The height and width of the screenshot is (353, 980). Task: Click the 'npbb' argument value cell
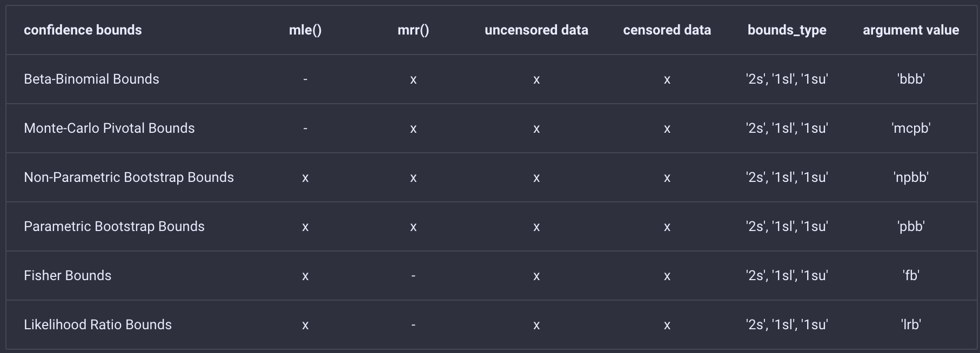click(x=911, y=178)
